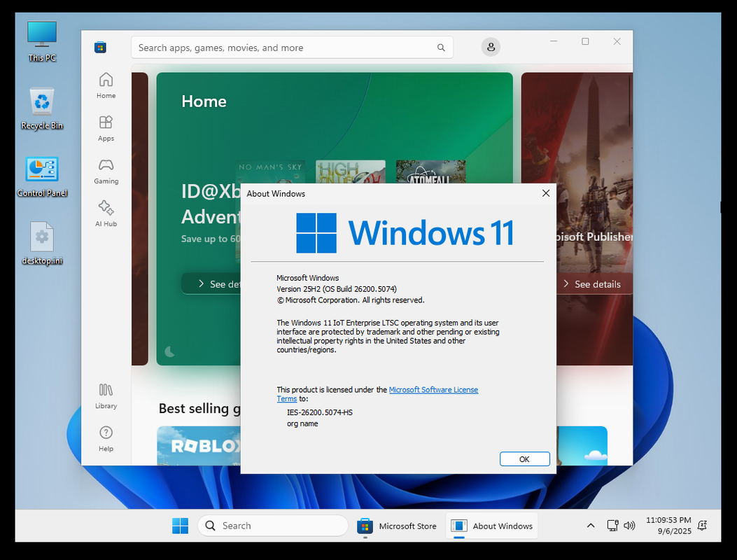The width and height of the screenshot is (737, 560).
Task: Click the Microsoft Store logo icon
Action: (x=100, y=47)
